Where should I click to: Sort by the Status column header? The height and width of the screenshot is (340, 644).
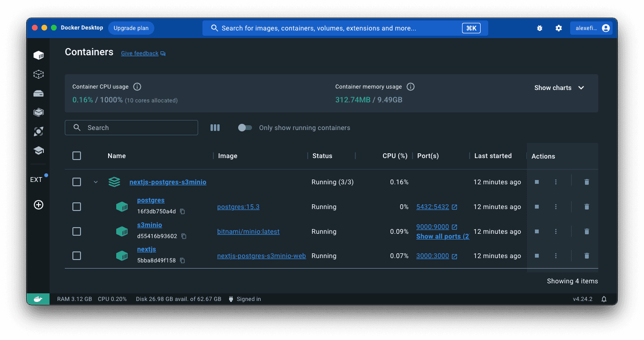pyautogui.click(x=322, y=156)
